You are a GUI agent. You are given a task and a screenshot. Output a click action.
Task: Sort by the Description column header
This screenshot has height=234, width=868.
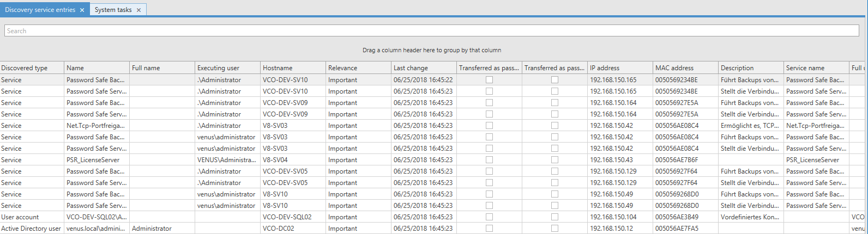pos(751,68)
